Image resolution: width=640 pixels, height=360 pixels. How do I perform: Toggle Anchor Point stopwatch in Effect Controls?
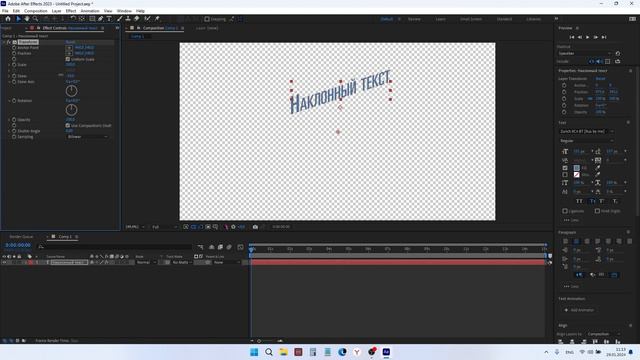click(14, 48)
